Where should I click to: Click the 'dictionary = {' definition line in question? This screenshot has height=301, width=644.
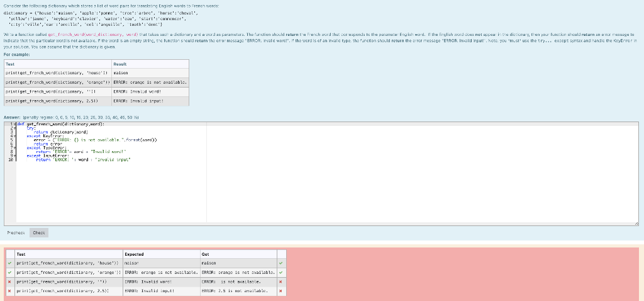[x=101, y=13]
